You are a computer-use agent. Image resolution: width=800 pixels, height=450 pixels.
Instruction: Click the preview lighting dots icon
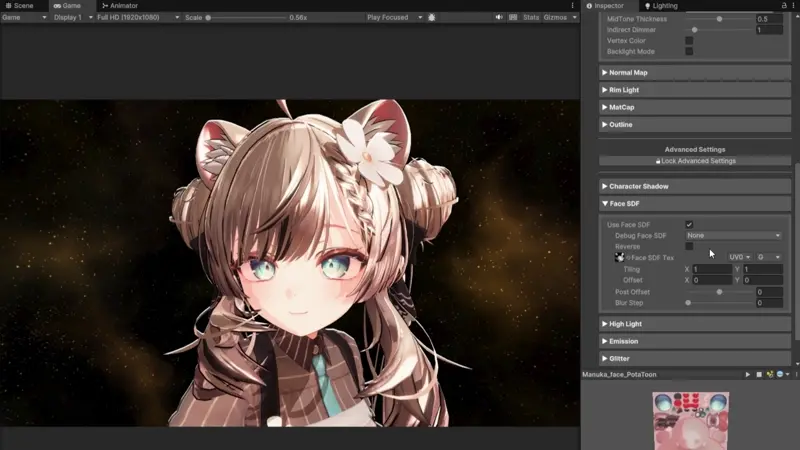[x=769, y=374]
